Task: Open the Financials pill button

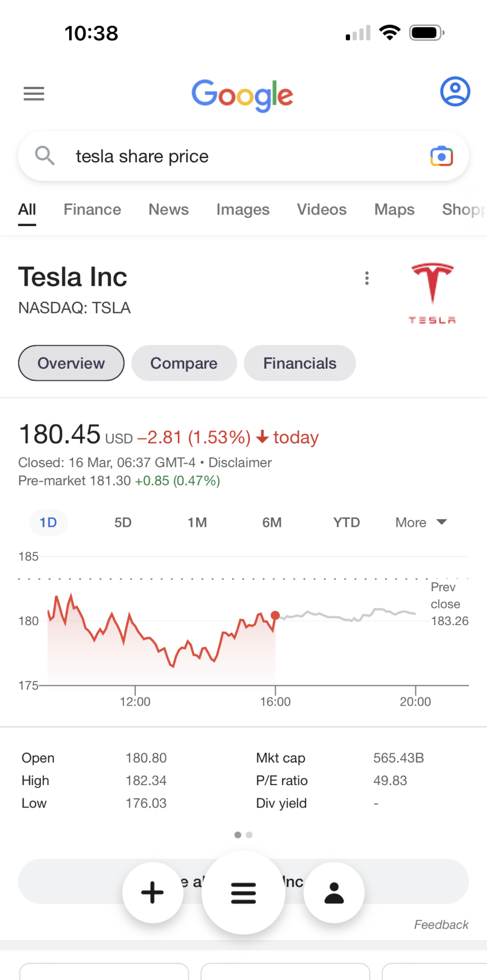Action: (x=300, y=363)
